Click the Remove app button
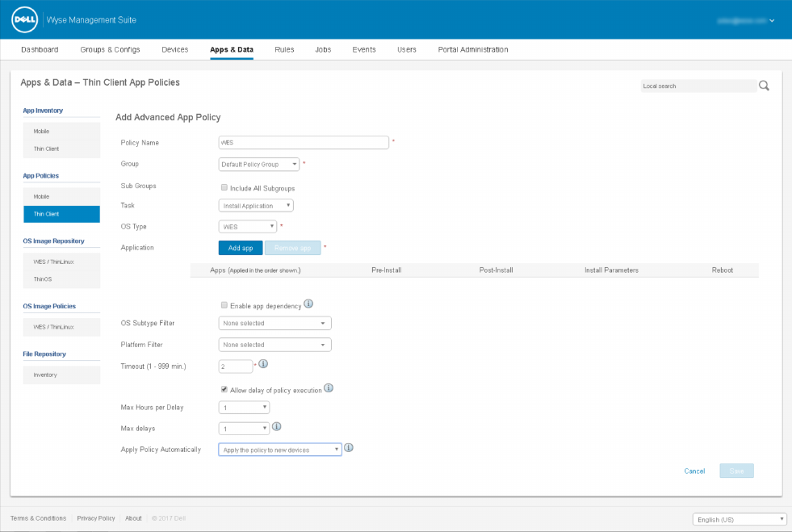Screen dimensions: 792x532 point(292,248)
